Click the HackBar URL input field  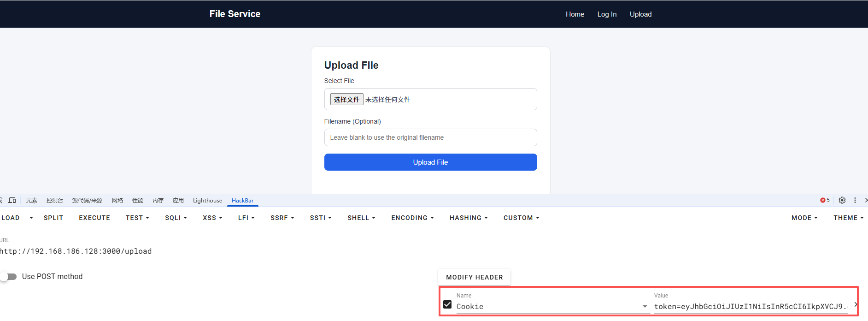point(433,251)
